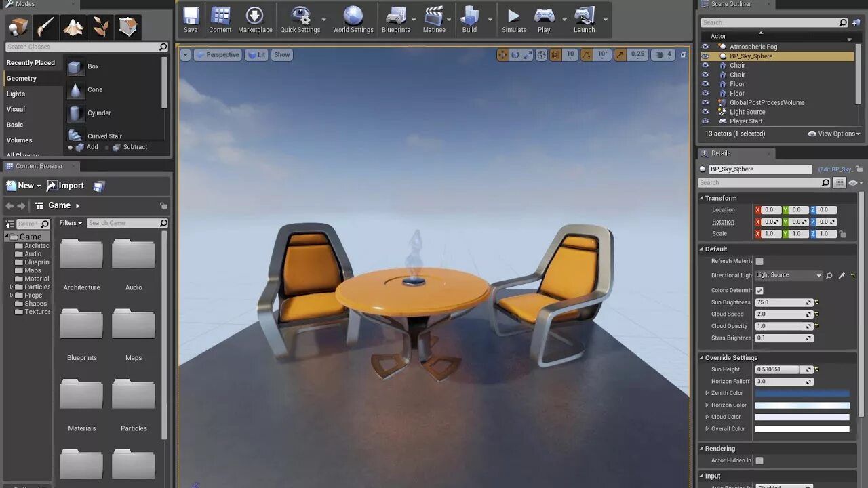Click the Horizon Color swatch
This screenshot has width=868, height=488.
(x=802, y=405)
